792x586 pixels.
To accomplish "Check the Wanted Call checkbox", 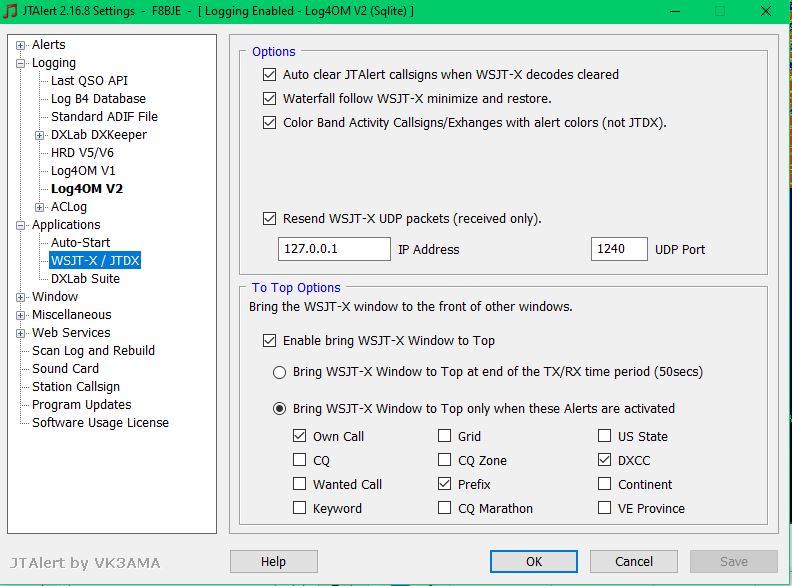I will coord(300,483).
